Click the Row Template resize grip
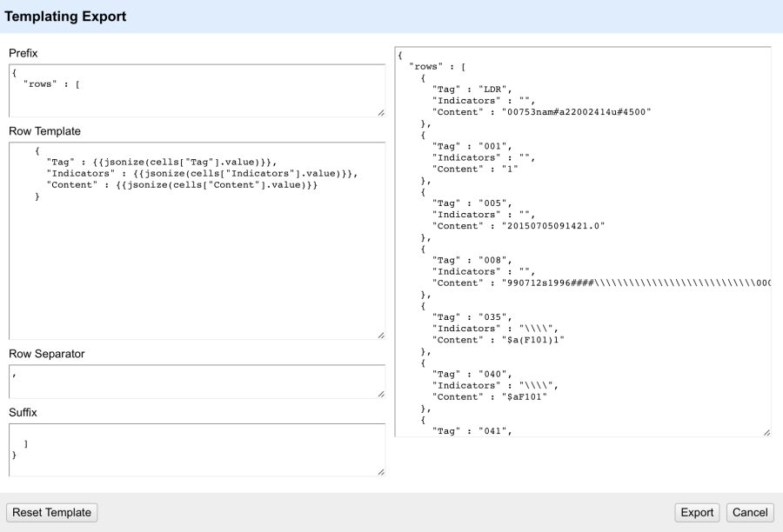 381,333
